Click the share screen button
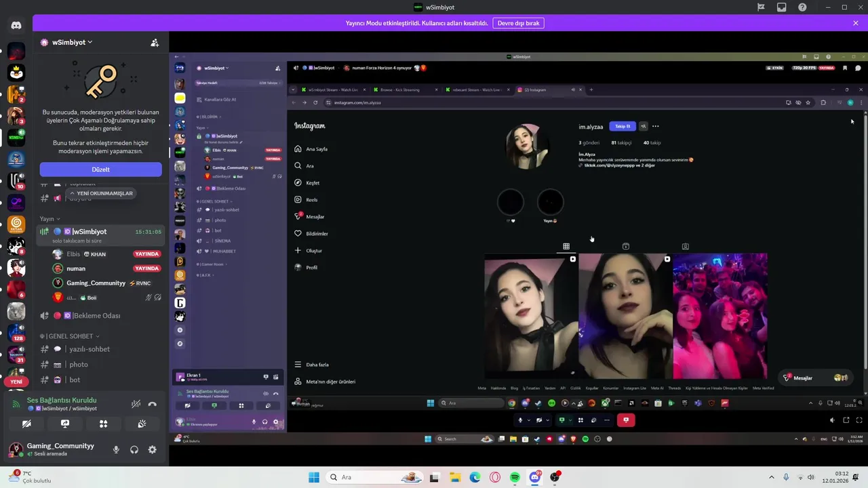This screenshot has height=488, width=868. [65, 424]
